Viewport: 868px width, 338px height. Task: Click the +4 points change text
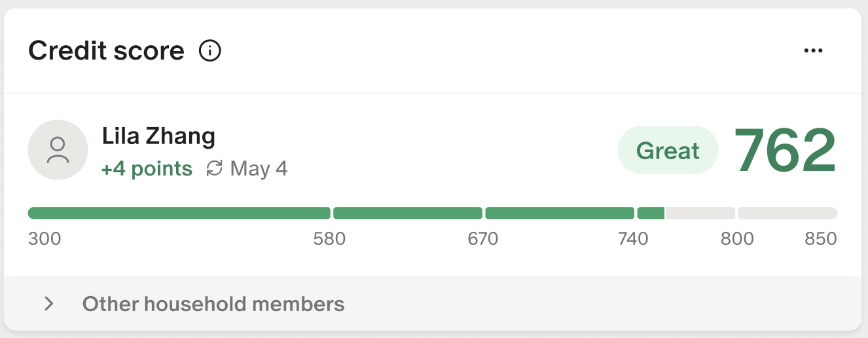pos(147,169)
